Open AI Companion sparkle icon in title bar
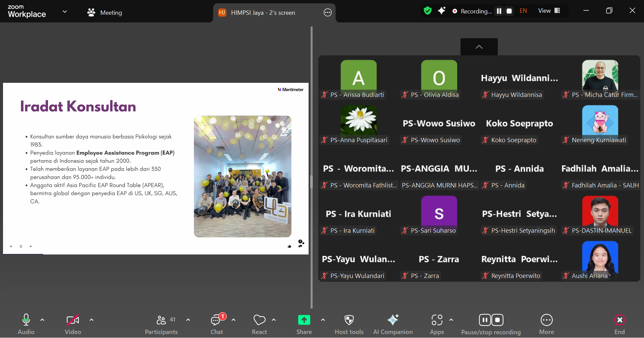The width and height of the screenshot is (644, 338). coord(442,11)
